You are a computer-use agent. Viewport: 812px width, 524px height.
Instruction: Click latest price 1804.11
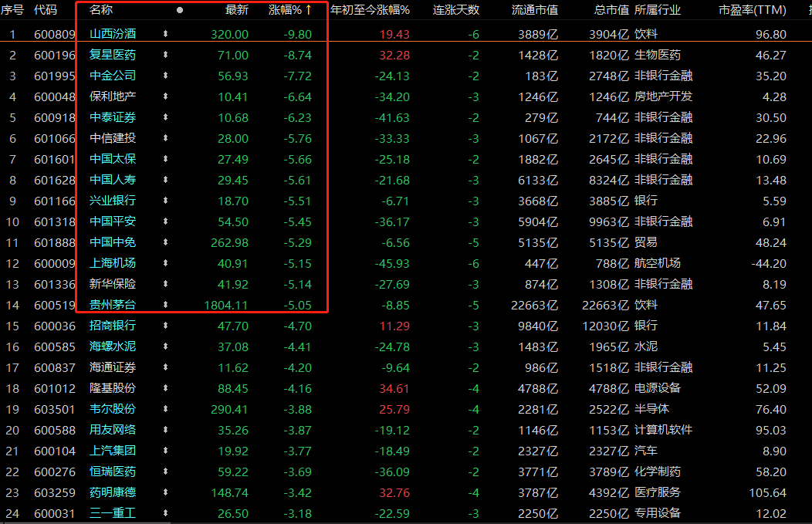(226, 306)
